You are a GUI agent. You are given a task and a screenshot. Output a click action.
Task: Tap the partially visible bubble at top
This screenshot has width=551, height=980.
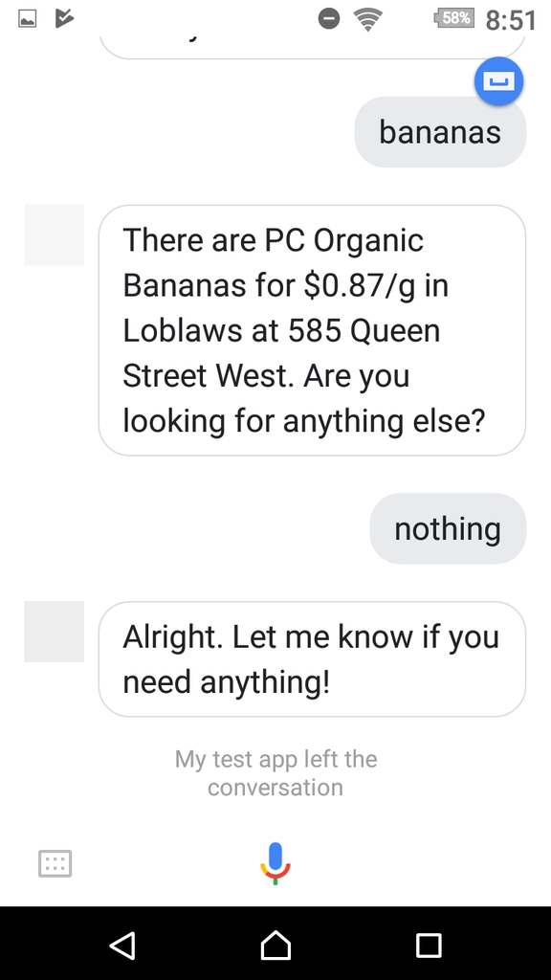[312, 44]
